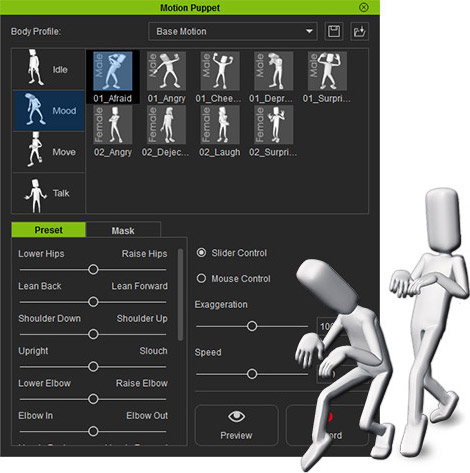Switch to the Preset tab

49,230
